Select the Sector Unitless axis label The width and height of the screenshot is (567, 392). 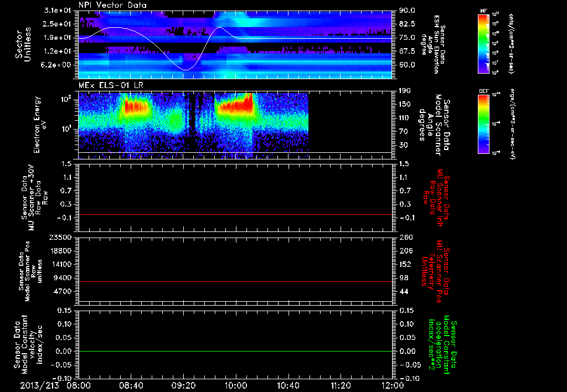23,45
